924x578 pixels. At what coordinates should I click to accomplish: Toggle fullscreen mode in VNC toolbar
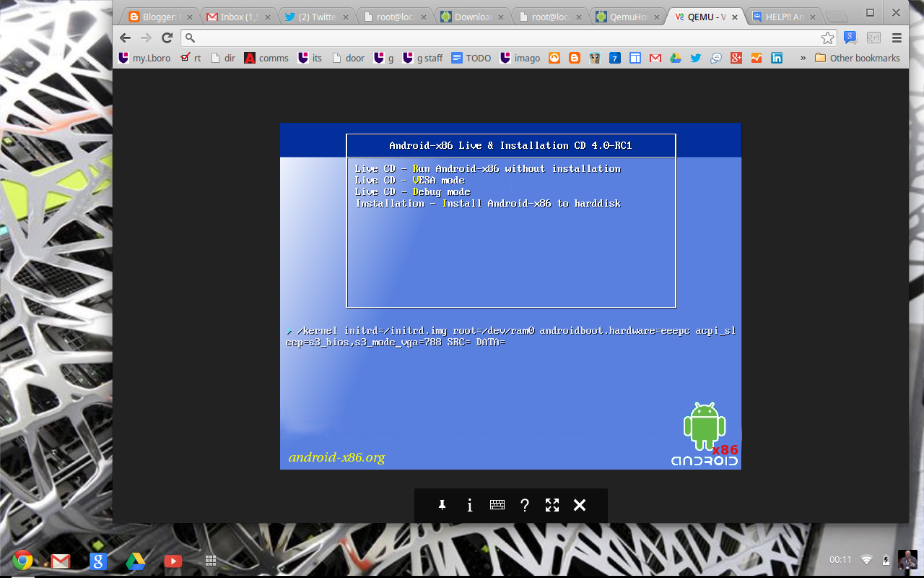tap(552, 505)
